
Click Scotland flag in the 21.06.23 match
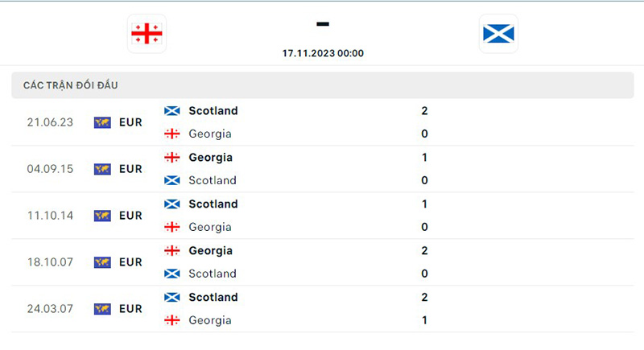[171, 111]
